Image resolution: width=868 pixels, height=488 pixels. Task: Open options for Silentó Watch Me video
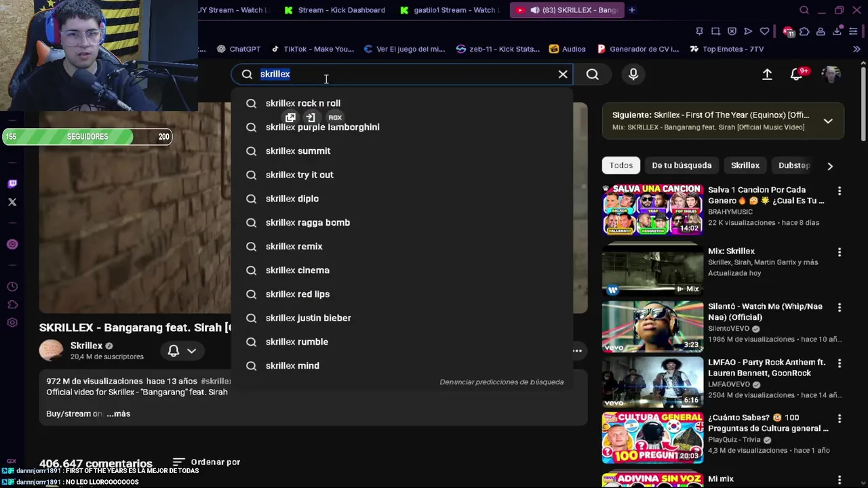tap(840, 308)
